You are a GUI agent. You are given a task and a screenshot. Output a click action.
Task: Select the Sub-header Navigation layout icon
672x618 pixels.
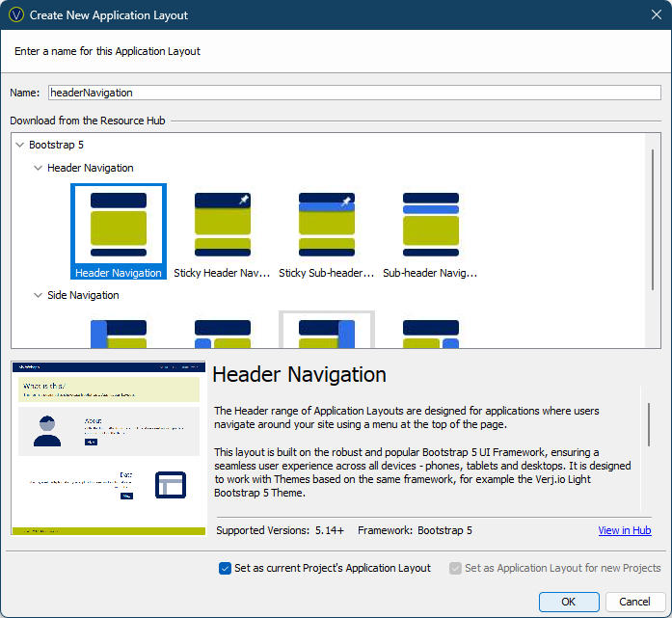coord(430,225)
